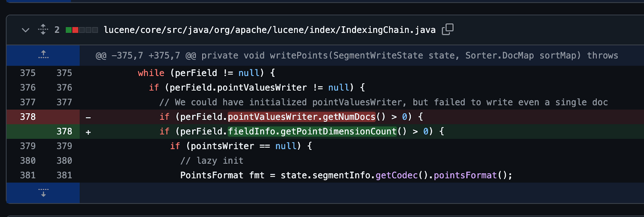Screen dimensions: 644x217
Task: Open the IndexingChain.java file path link
Action: click(270, 30)
